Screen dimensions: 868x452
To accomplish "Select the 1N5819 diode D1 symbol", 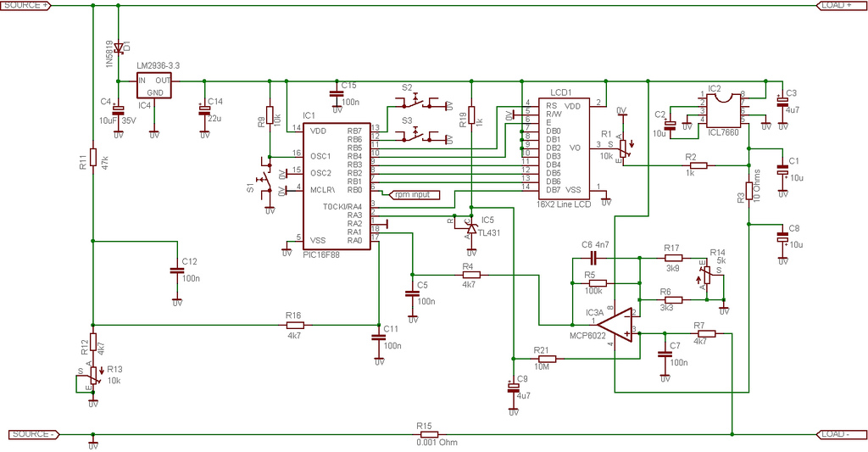I will point(119,48).
